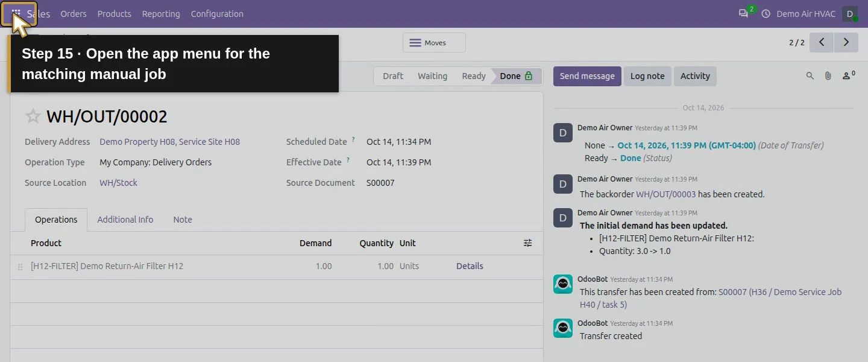The height and width of the screenshot is (362, 868).
Task: Open the Products menu
Action: pos(115,13)
